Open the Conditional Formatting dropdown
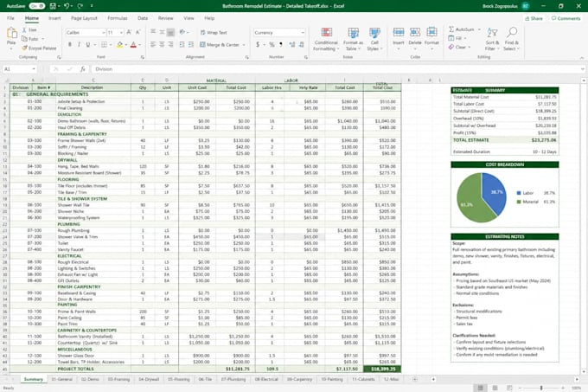This screenshot has width=588, height=392. [326, 39]
